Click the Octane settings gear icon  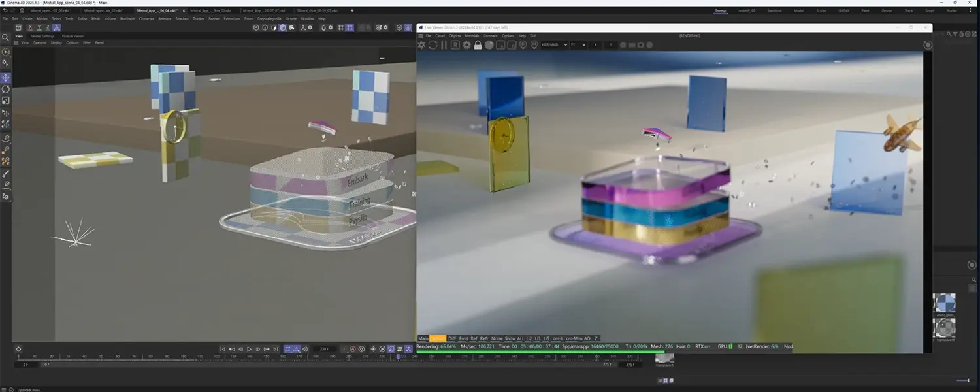(x=466, y=45)
